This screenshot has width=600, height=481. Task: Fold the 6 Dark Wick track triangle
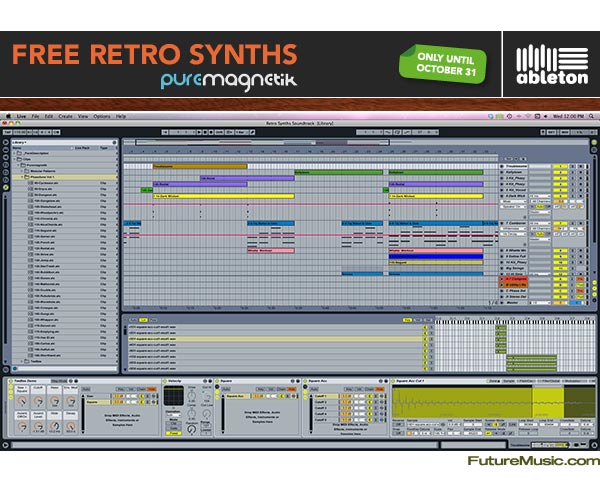(x=502, y=196)
